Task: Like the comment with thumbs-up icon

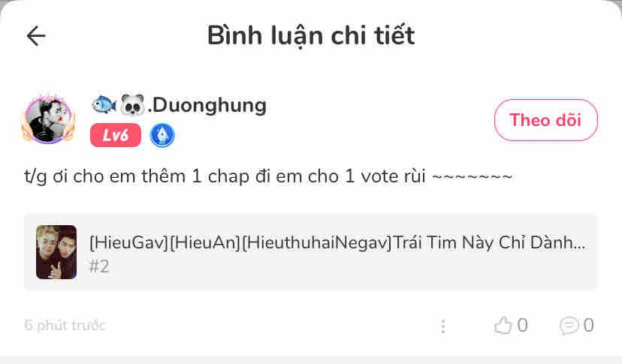Action: coord(503,326)
